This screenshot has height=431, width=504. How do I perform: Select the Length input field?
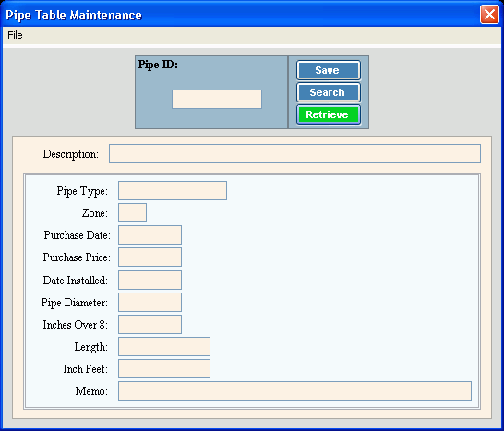coord(164,347)
